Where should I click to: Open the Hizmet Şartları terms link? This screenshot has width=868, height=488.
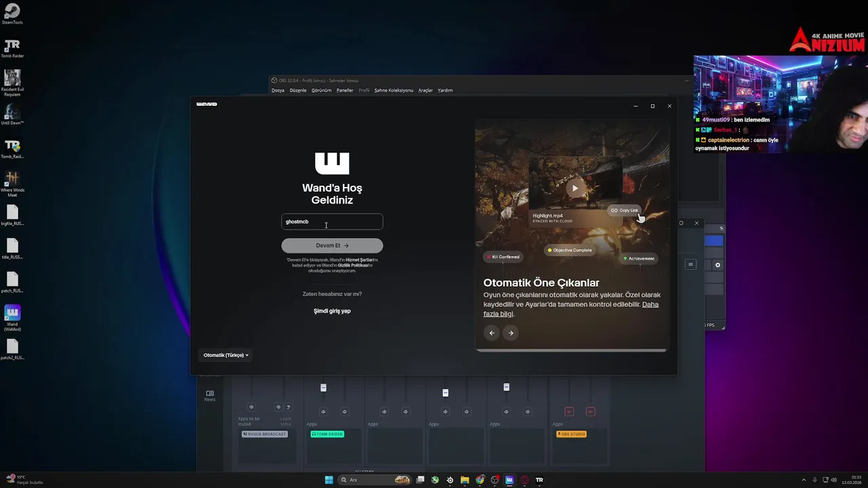point(361,260)
